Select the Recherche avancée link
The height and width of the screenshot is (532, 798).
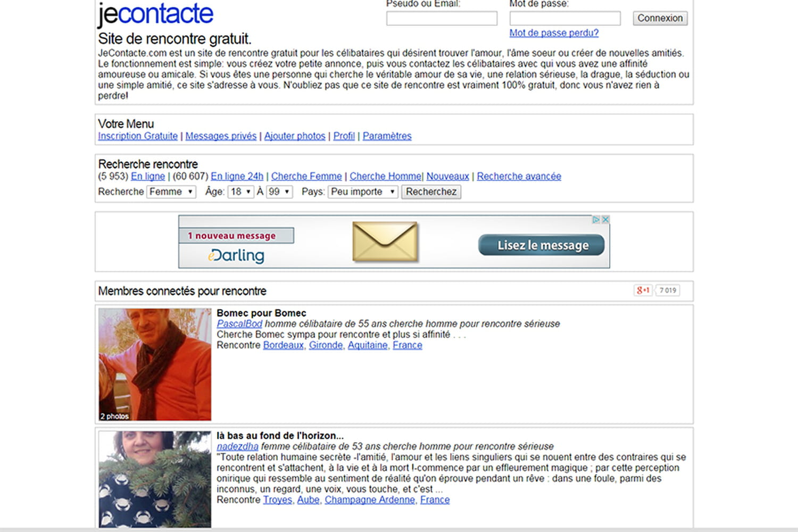click(x=519, y=177)
